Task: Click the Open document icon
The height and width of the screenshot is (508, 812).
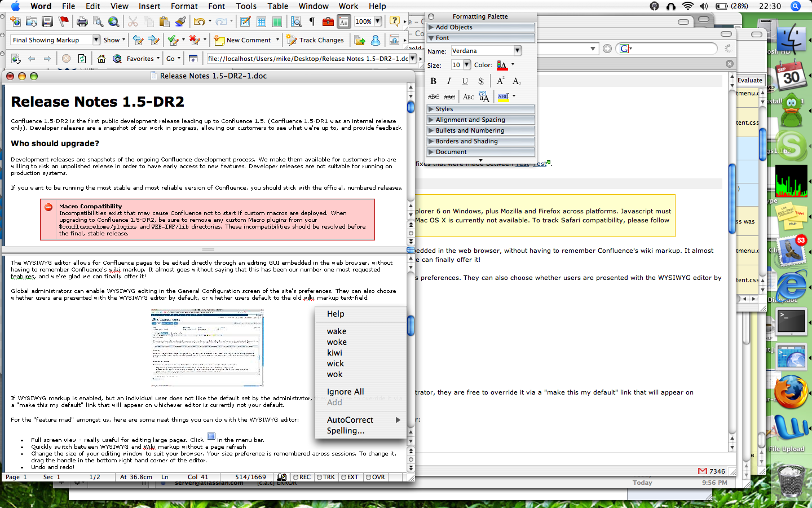Action: 32,21
